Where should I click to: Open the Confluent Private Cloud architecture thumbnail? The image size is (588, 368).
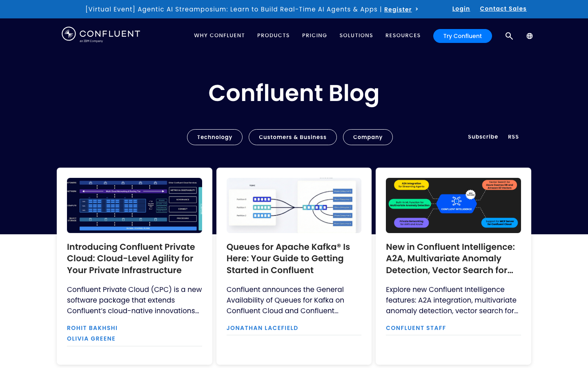click(134, 205)
